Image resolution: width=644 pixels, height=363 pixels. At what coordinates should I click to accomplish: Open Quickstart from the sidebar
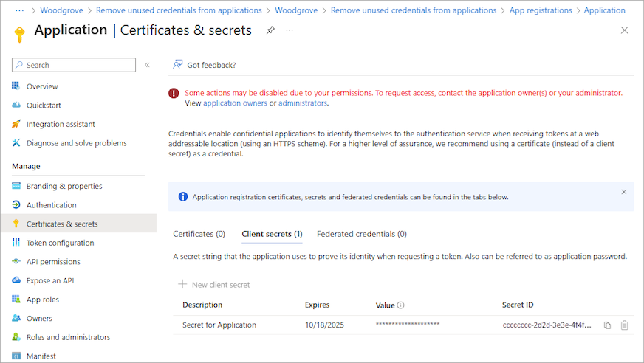tap(44, 105)
